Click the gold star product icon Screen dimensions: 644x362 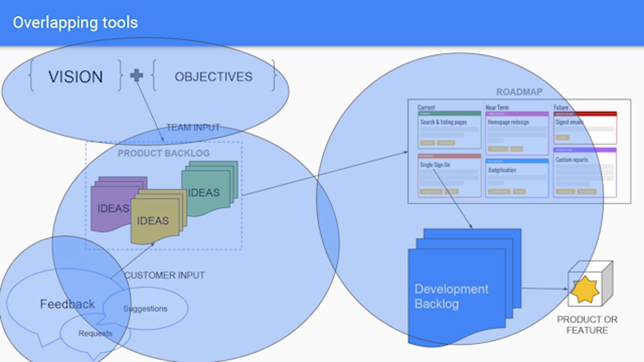click(x=585, y=290)
